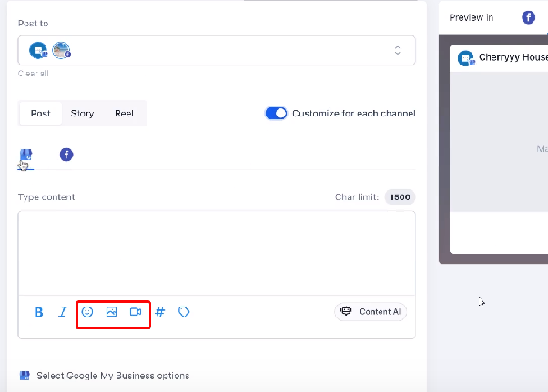
Task: Toggle Customize for each channel switch
Action: (x=276, y=114)
